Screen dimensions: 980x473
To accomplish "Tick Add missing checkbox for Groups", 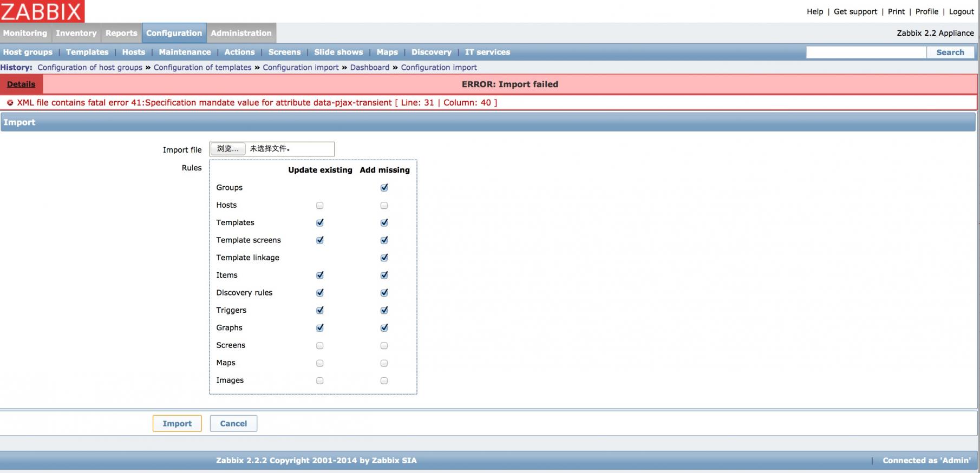I will pyautogui.click(x=384, y=188).
